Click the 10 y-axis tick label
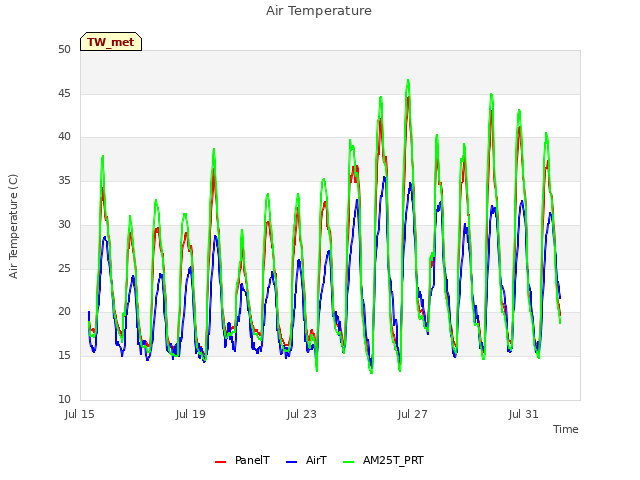 pyautogui.click(x=64, y=399)
